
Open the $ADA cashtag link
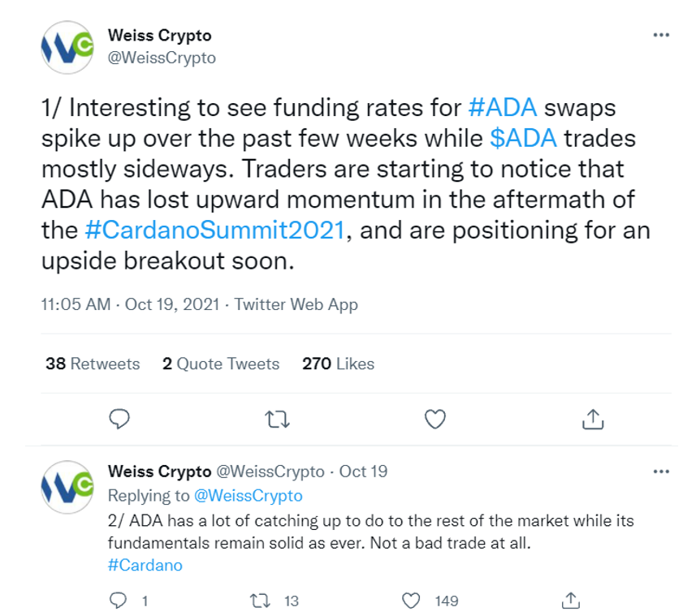tap(523, 138)
